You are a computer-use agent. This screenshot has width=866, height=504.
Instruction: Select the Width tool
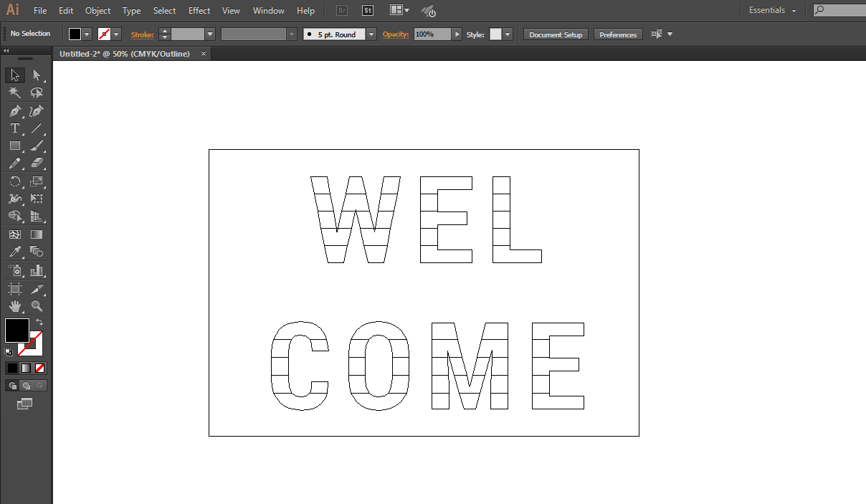(15, 199)
